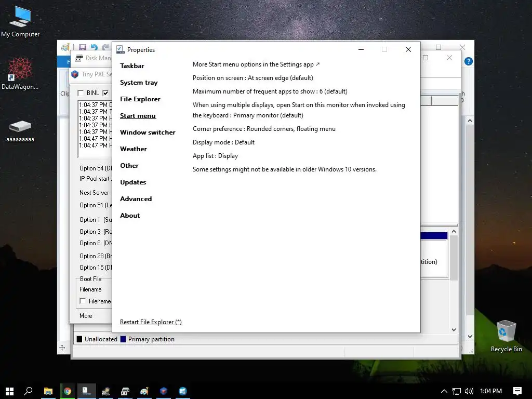Screen dimensions: 532x399
Task: Open the System tray section
Action: (x=139, y=83)
